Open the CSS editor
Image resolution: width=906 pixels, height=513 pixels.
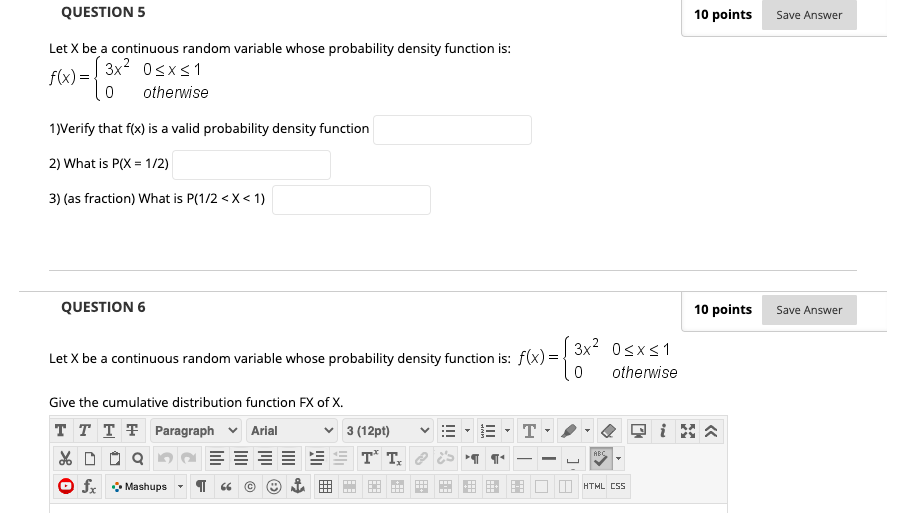pyautogui.click(x=618, y=486)
